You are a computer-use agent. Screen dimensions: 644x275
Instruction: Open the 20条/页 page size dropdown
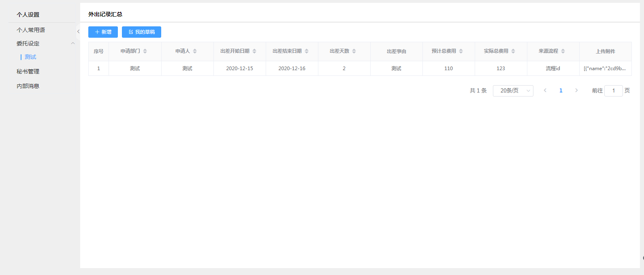(x=513, y=91)
